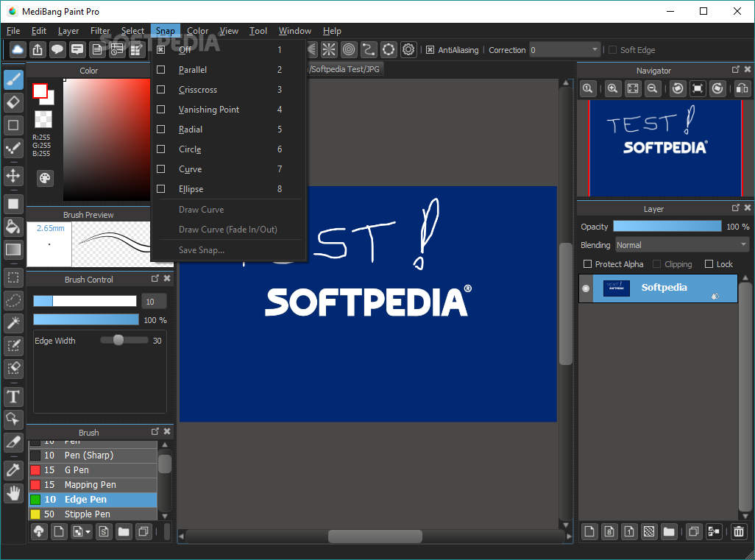Check the Radial snap option
The image size is (755, 560).
(161, 129)
